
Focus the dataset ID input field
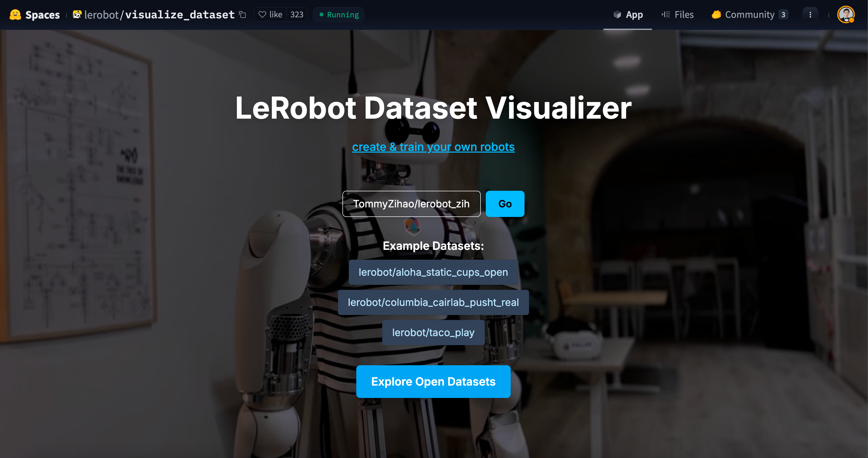click(411, 204)
